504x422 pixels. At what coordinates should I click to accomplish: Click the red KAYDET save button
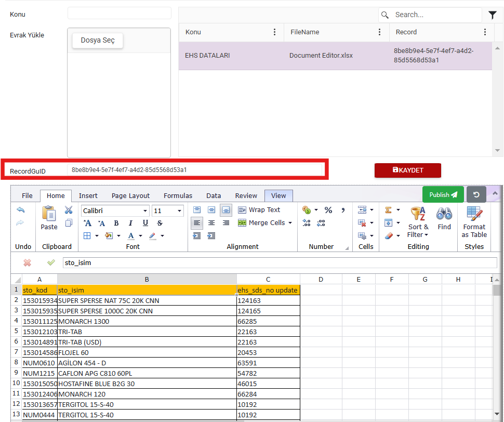pos(407,170)
